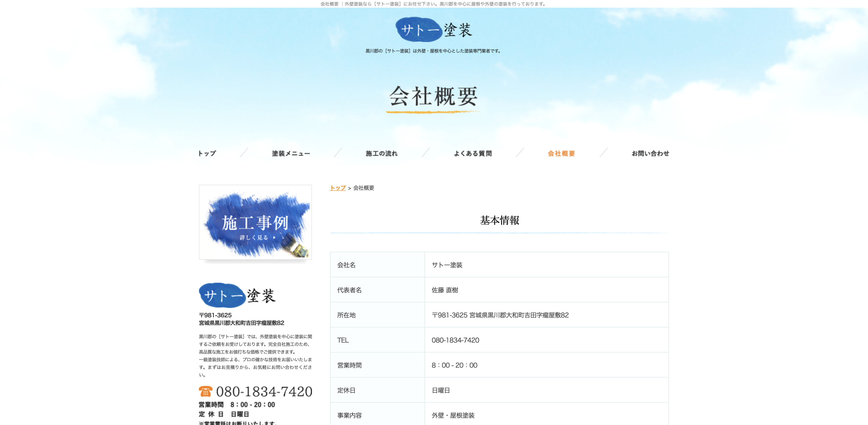This screenshot has height=425, width=868.
Task: Click the 定休日 table label cell
Action: (377, 390)
